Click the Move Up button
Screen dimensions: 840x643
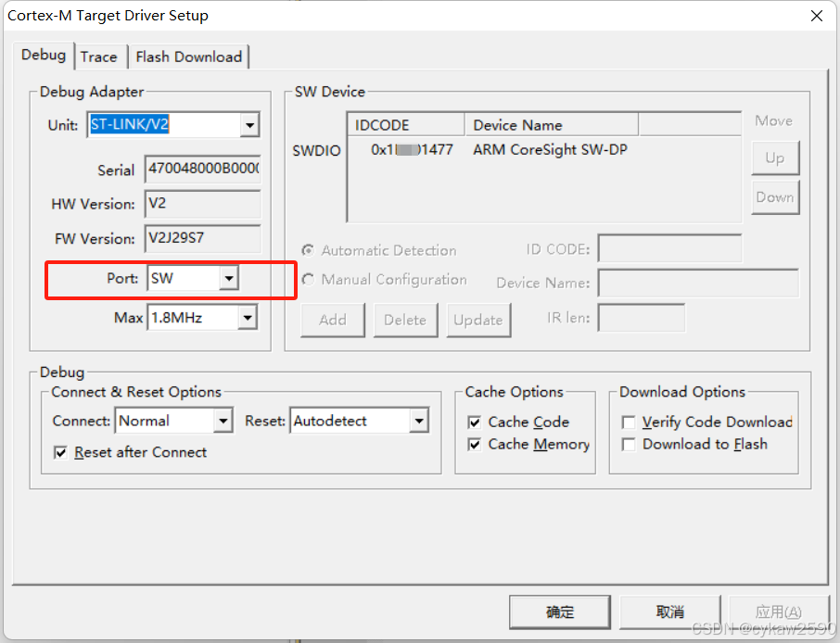click(775, 158)
